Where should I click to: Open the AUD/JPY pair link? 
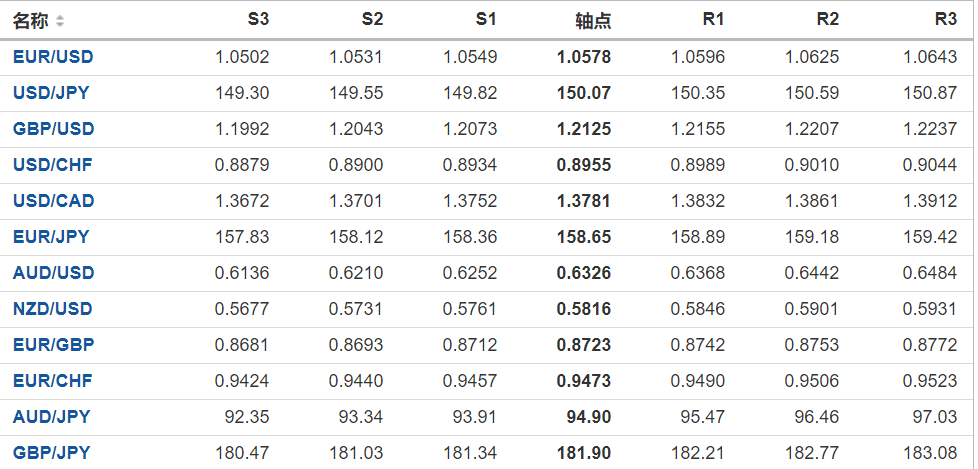coord(51,417)
